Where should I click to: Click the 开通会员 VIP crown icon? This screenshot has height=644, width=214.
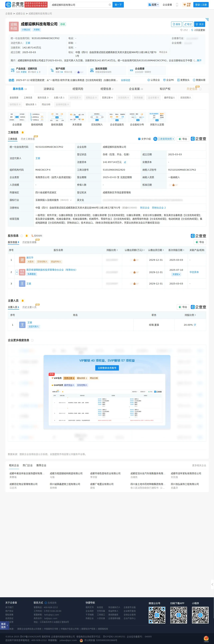(x=187, y=5)
